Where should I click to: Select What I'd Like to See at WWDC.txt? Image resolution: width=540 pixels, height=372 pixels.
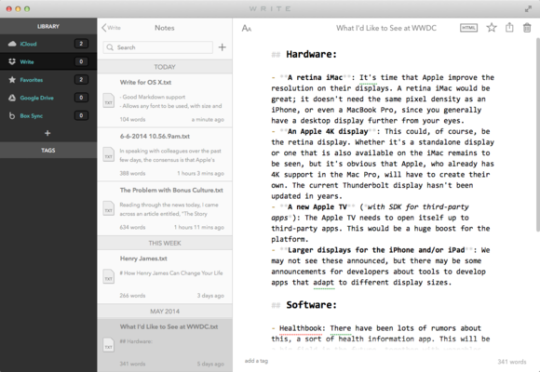tap(165, 345)
